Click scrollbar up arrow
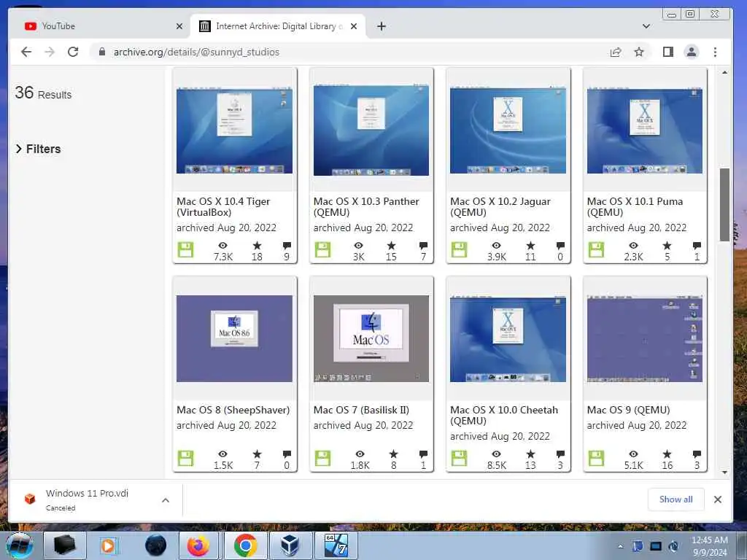 click(x=724, y=72)
